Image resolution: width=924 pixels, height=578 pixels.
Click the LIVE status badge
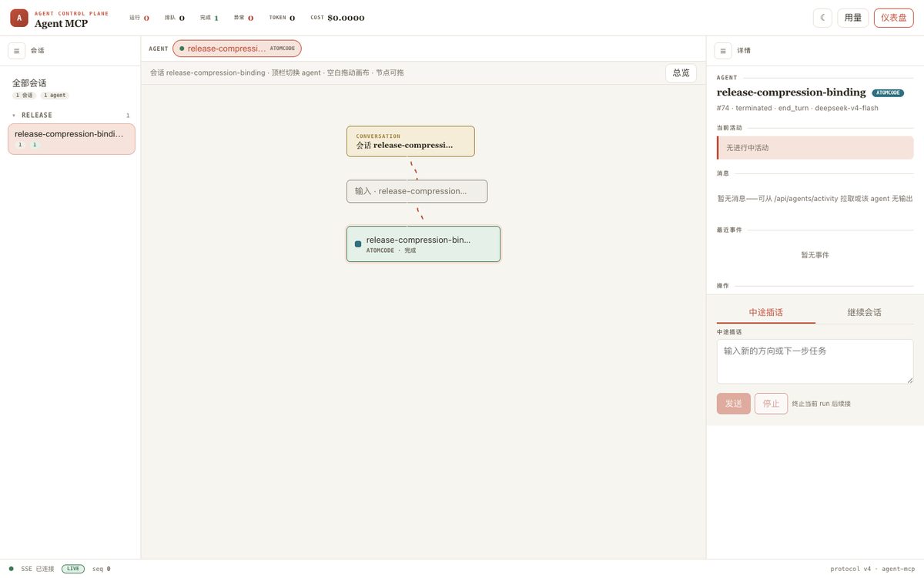[x=73, y=569]
